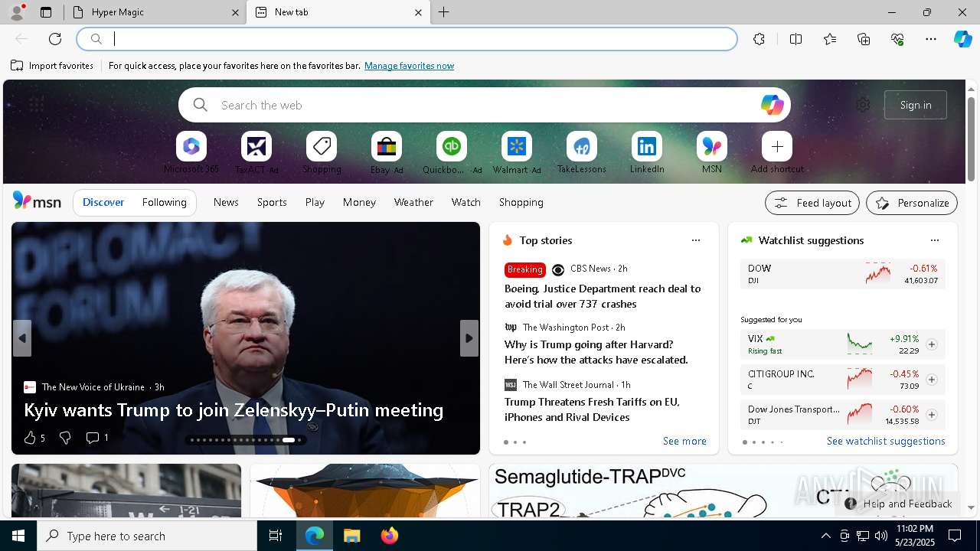Select Discover feed tab
The image size is (980, 551).
(x=103, y=202)
